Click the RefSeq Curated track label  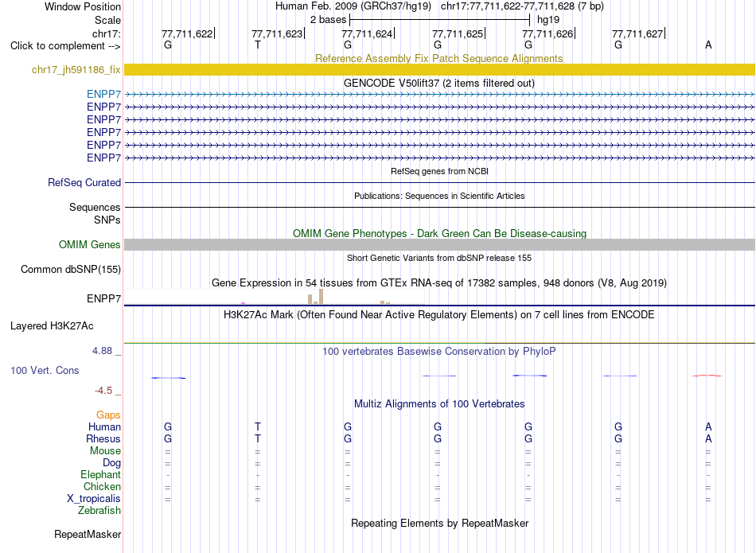84,183
